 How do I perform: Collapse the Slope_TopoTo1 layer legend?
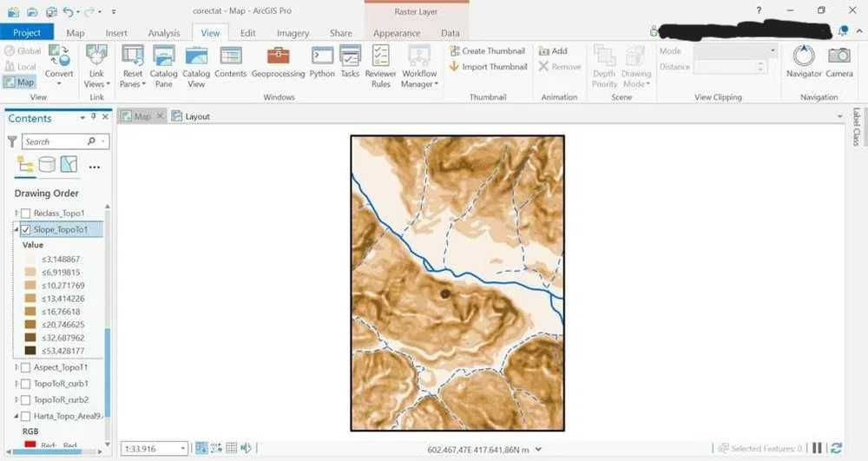click(x=16, y=229)
